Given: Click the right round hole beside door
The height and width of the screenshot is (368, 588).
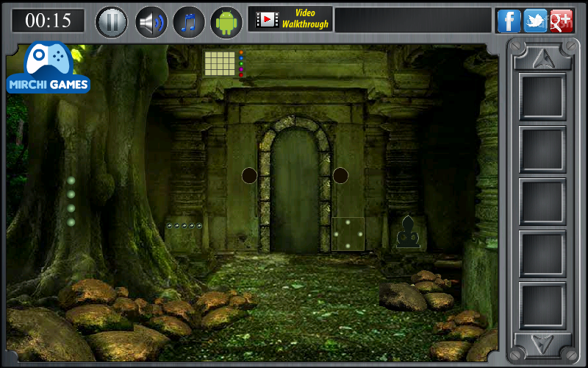Looking at the screenshot, I should (x=340, y=175).
